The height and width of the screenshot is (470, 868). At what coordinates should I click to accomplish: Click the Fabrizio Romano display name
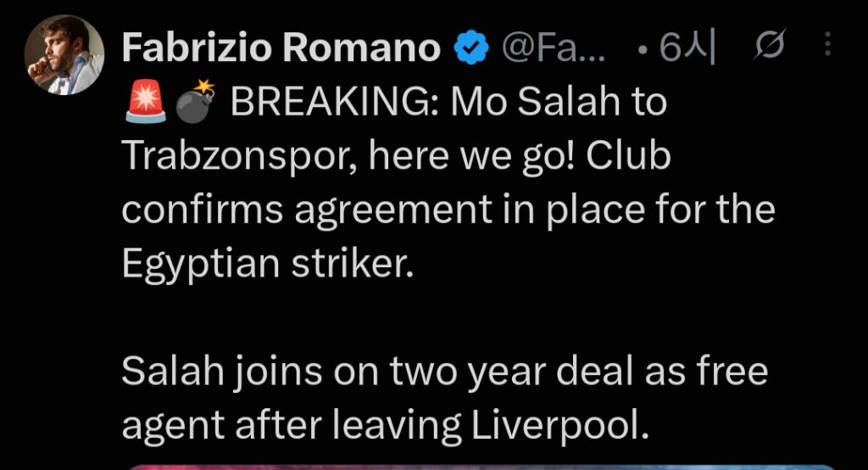click(281, 48)
